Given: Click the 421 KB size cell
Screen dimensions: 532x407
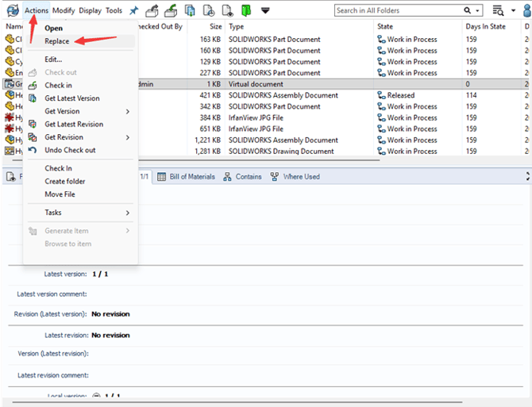Looking at the screenshot, I should point(210,95).
